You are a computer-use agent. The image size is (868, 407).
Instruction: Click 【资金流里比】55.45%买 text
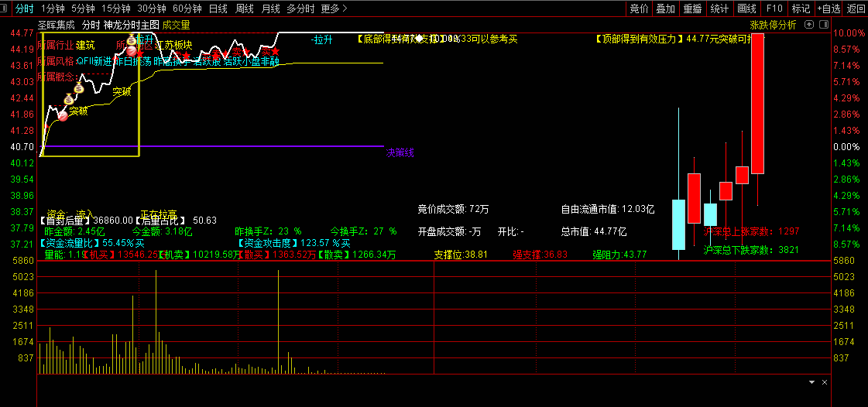point(91,243)
